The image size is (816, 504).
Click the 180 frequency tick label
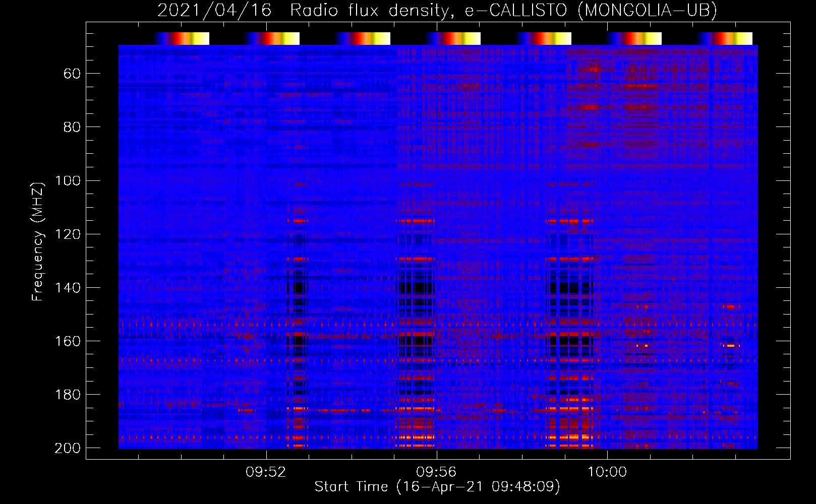[68, 395]
